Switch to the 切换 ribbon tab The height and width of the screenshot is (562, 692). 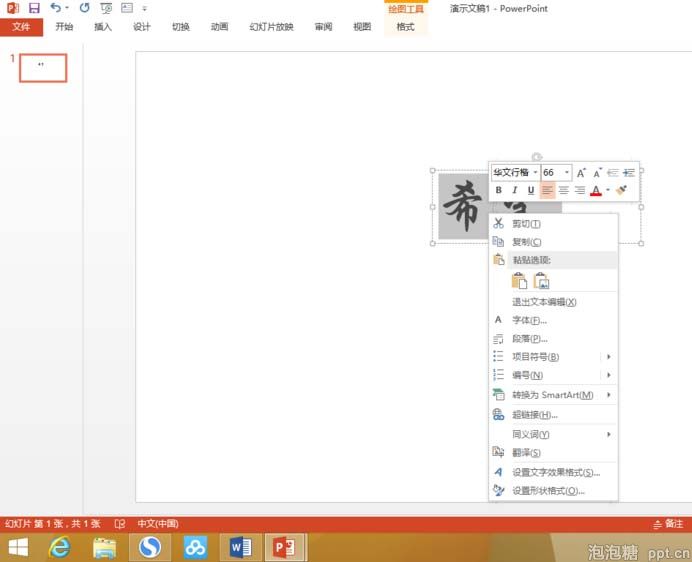181,27
